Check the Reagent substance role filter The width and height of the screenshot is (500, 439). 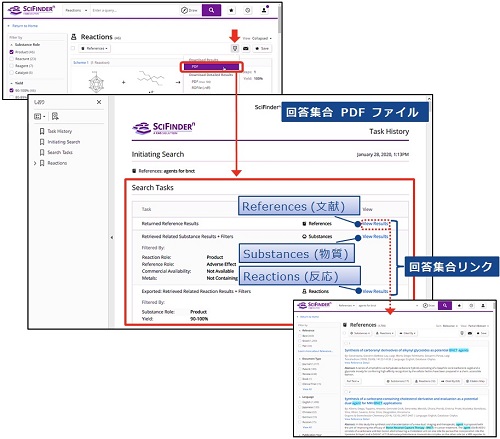click(12, 66)
